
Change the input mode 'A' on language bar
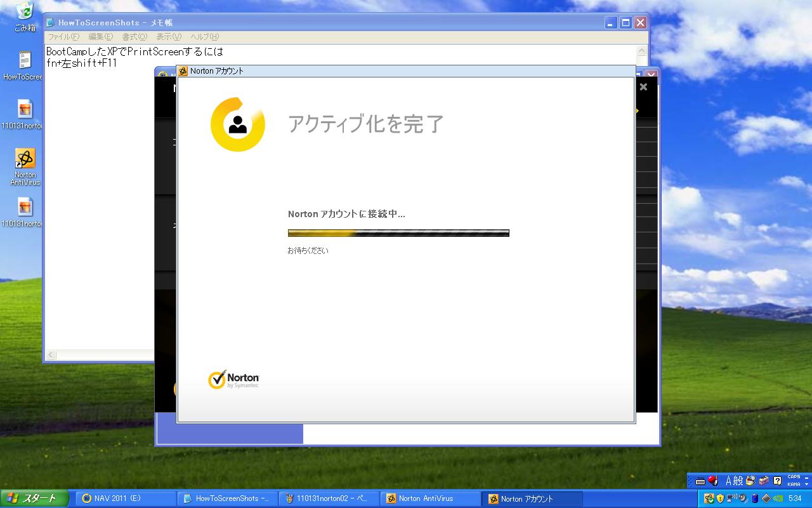[729, 481]
